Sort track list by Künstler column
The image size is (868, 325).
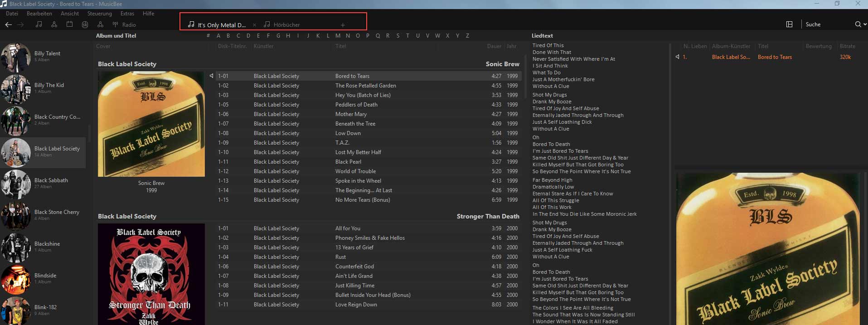point(263,46)
